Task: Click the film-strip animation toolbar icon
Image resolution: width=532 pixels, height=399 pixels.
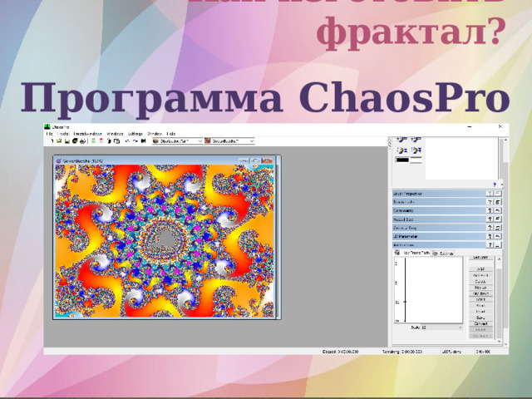Action: (144, 140)
